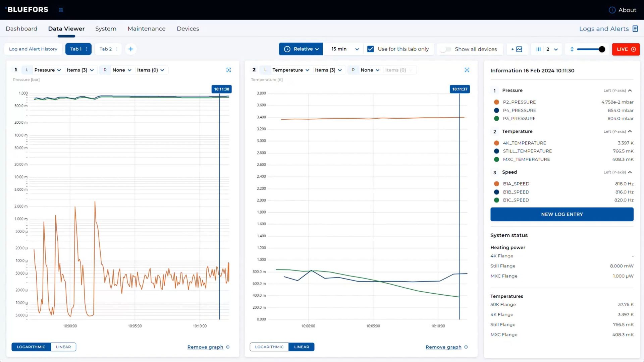Image resolution: width=644 pixels, height=362 pixels.
Task: Toggle Show all devices switch
Action: click(446, 49)
